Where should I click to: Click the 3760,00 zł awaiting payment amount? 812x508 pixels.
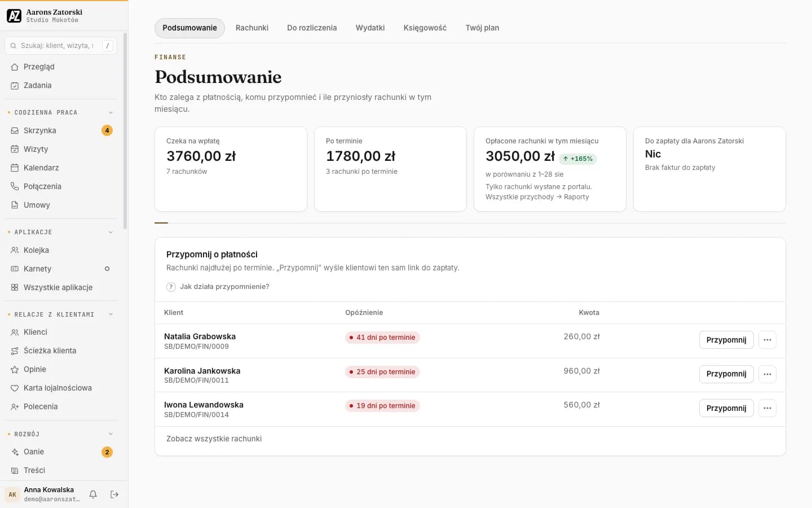pyautogui.click(x=201, y=156)
